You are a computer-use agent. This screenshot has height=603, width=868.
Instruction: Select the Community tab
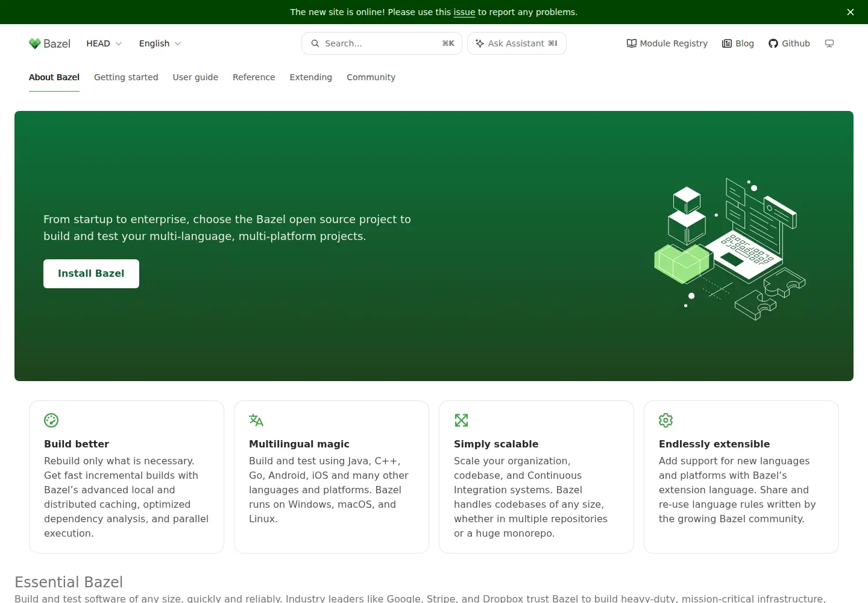(x=371, y=77)
